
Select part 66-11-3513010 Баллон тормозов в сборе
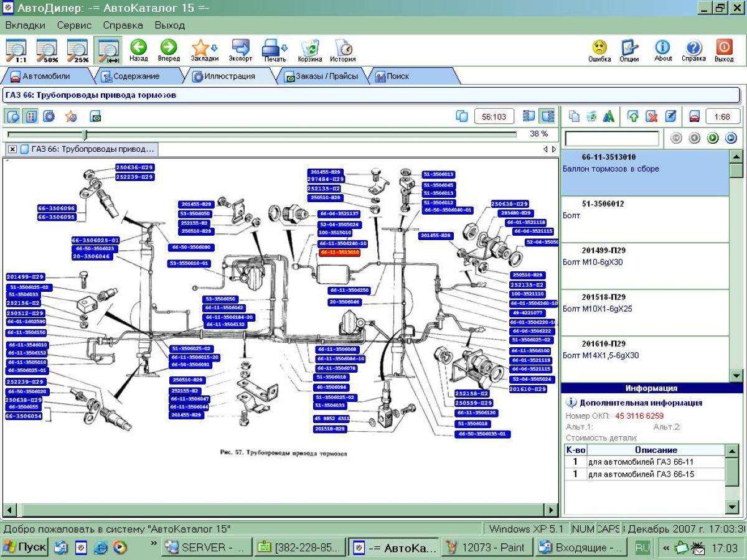coord(645,173)
